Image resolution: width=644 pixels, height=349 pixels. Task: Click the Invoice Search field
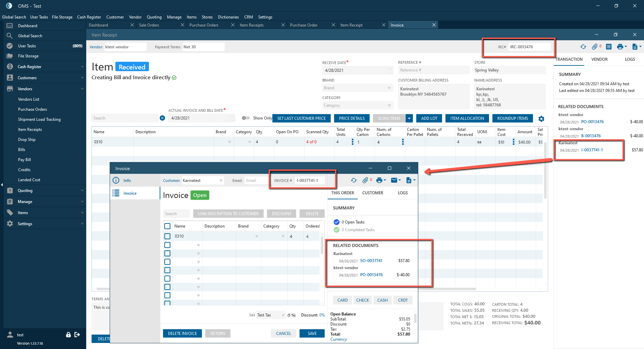click(x=176, y=214)
